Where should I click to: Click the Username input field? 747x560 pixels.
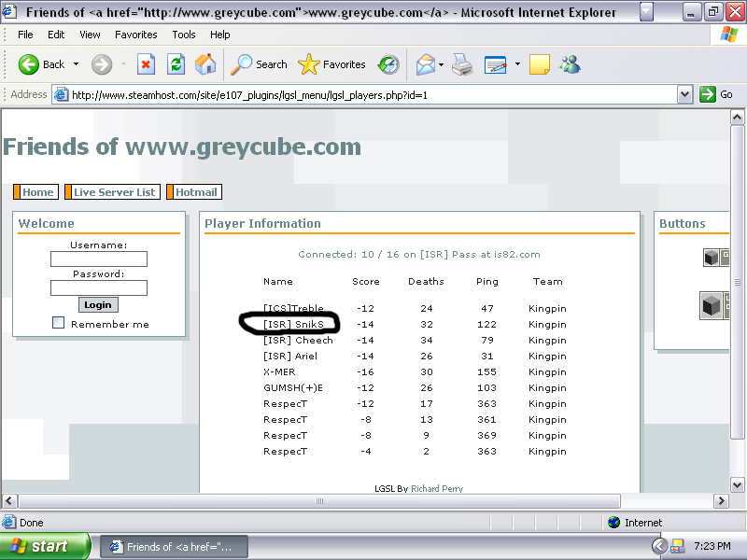pyautogui.click(x=99, y=259)
